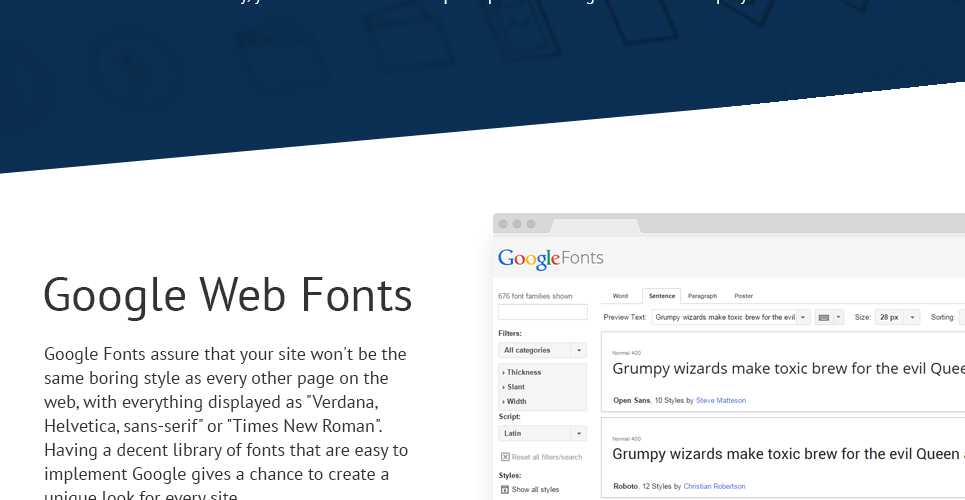
Task: Expand the Width filter
Action: pyautogui.click(x=515, y=401)
